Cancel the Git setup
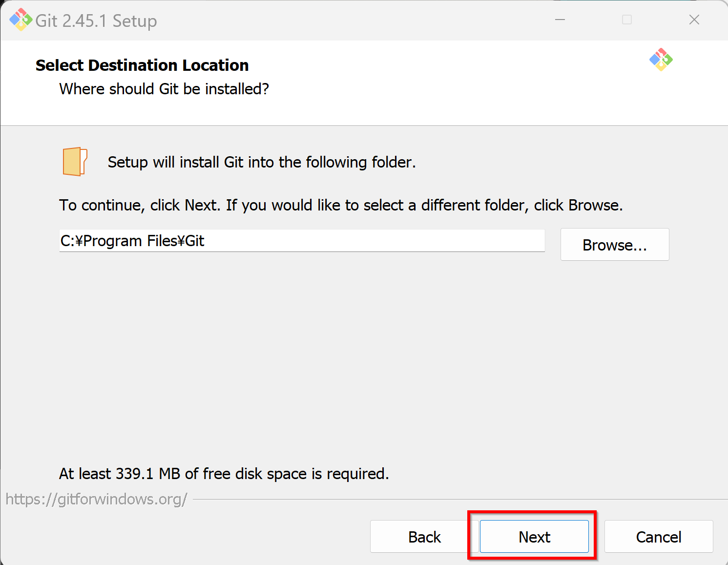Image resolution: width=728 pixels, height=565 pixels. click(659, 537)
